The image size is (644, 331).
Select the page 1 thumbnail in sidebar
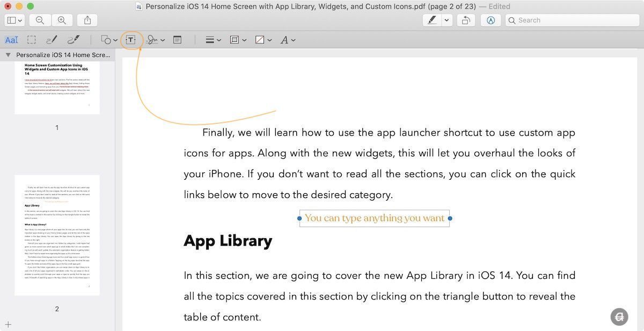(x=57, y=87)
